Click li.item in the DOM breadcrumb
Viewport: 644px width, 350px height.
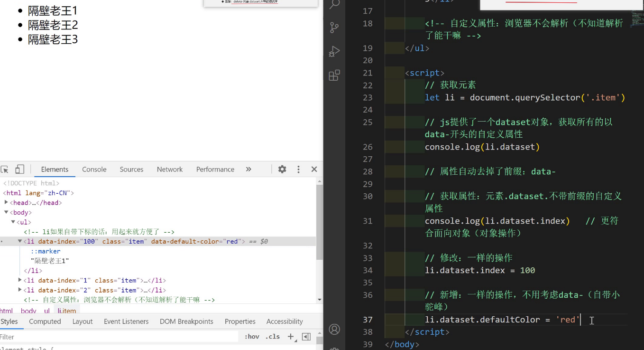[67, 311]
